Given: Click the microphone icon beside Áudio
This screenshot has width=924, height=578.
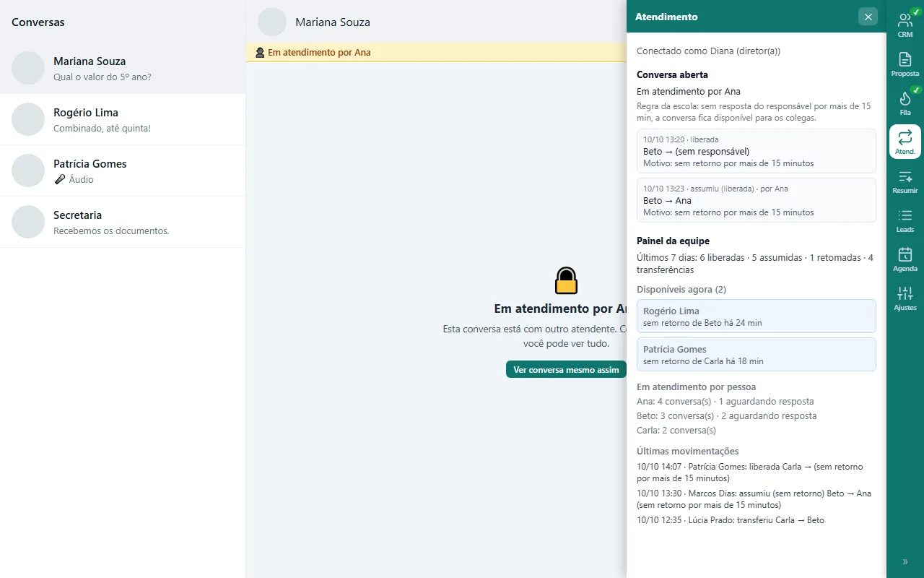Looking at the screenshot, I should (x=60, y=179).
